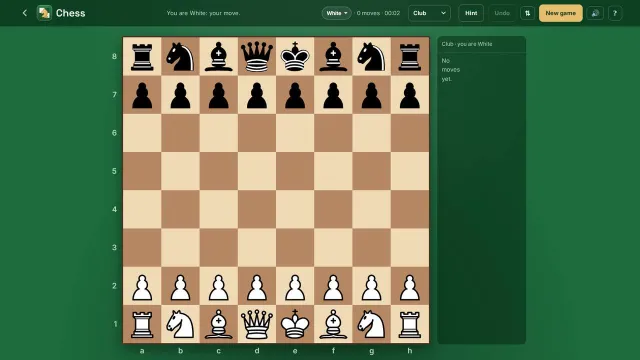Screen dimensions: 640x360
Task: Click the black knight on b8
Action: [x=180, y=56]
